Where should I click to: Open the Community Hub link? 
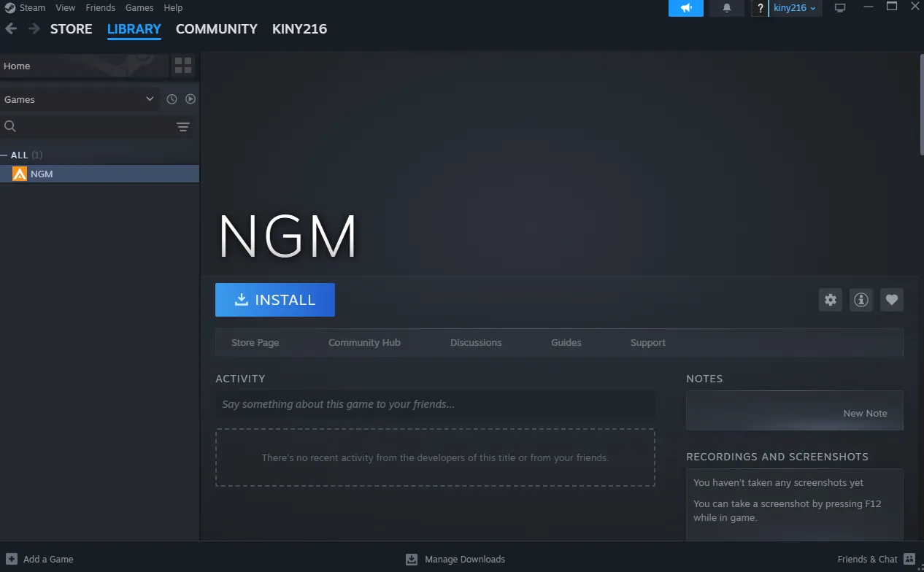tap(364, 342)
